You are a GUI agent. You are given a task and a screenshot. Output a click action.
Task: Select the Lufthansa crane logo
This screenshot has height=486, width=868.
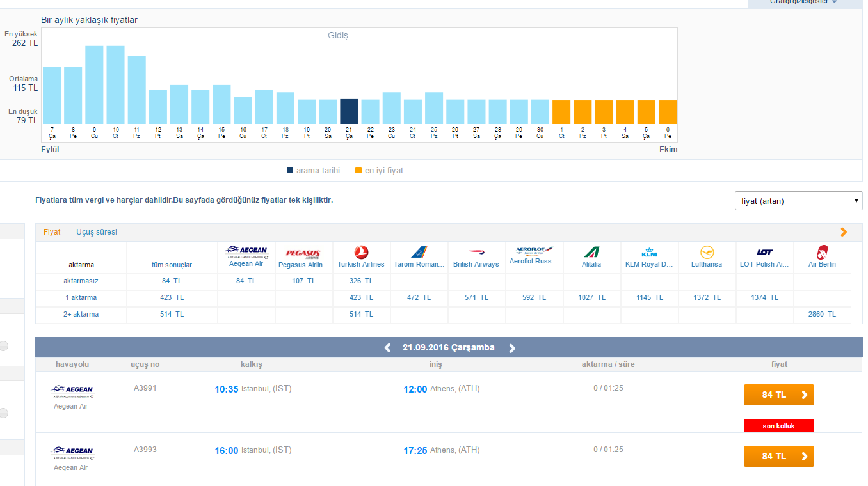tap(707, 253)
